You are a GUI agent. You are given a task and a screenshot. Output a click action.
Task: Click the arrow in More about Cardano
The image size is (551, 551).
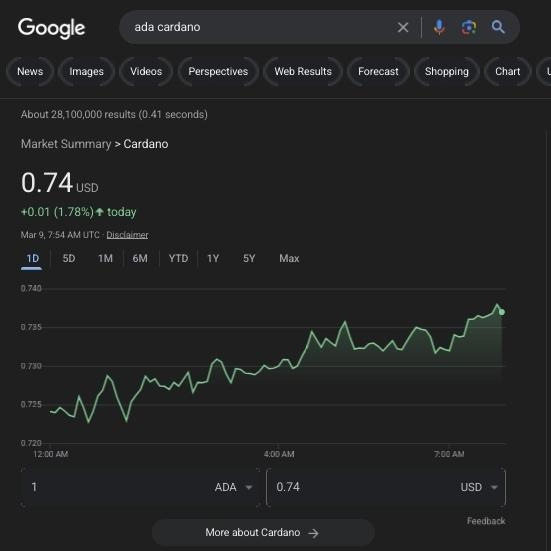pos(313,533)
